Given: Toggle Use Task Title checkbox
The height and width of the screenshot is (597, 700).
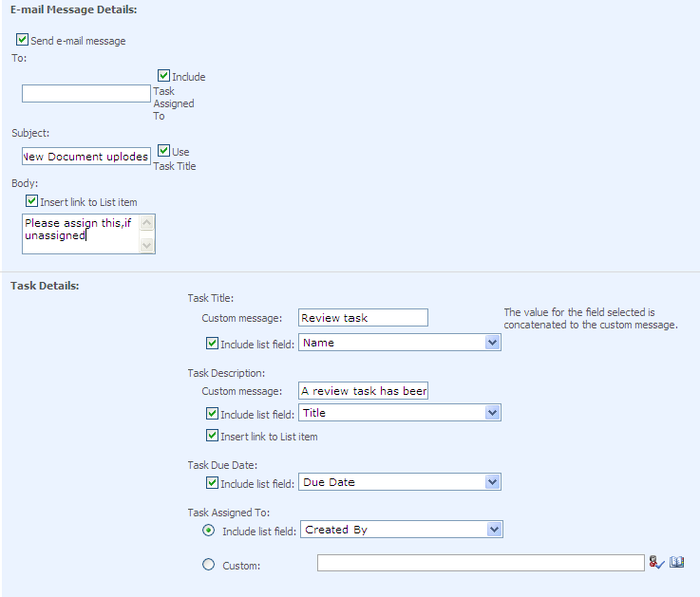Looking at the screenshot, I should click(164, 151).
